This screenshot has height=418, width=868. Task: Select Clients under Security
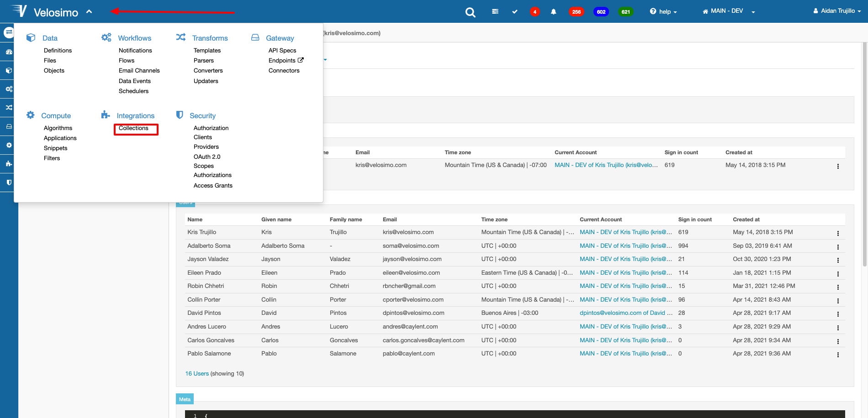pyautogui.click(x=202, y=137)
